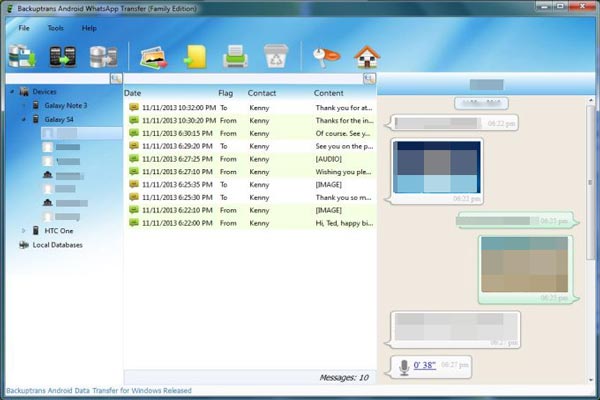Sort the message list by Date column header
This screenshot has height=400, width=600.
point(132,93)
